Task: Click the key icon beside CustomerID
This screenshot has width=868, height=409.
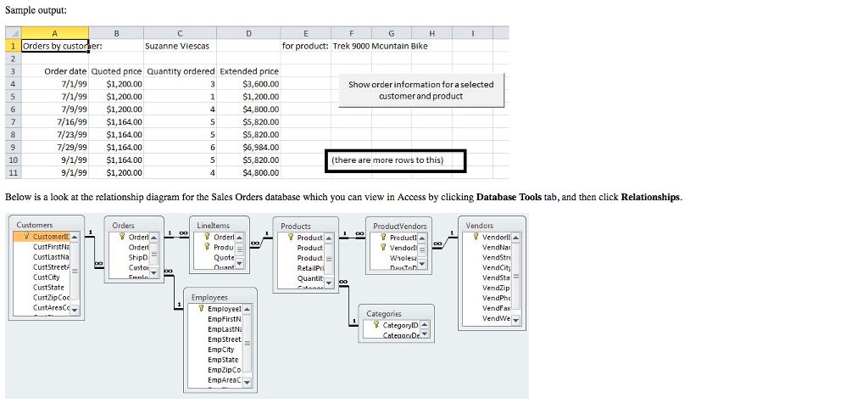Action: pyautogui.click(x=26, y=237)
